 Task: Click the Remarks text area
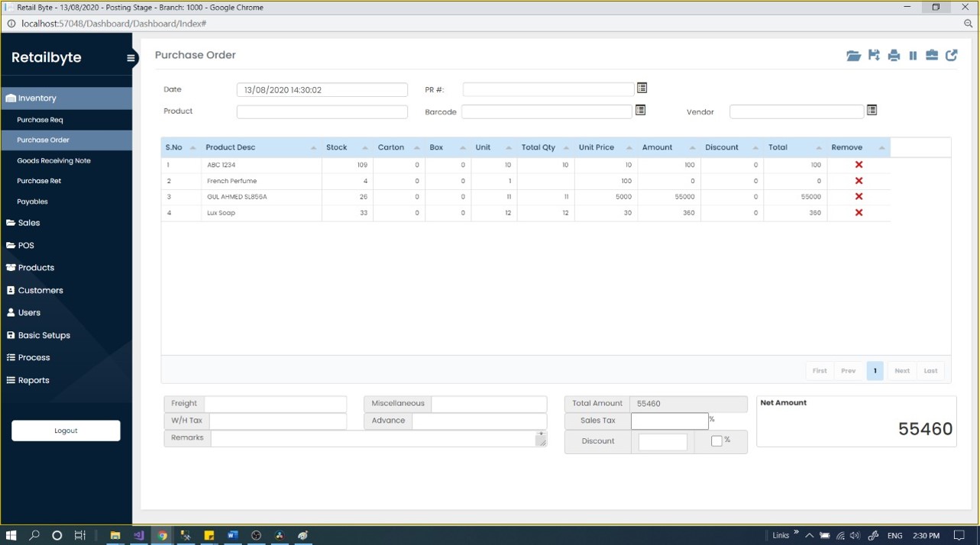[x=379, y=439]
